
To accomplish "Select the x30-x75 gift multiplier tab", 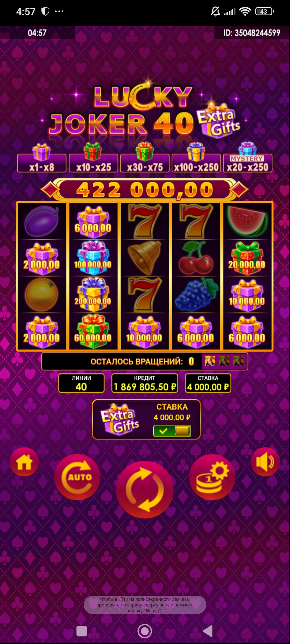I will 145,163.
